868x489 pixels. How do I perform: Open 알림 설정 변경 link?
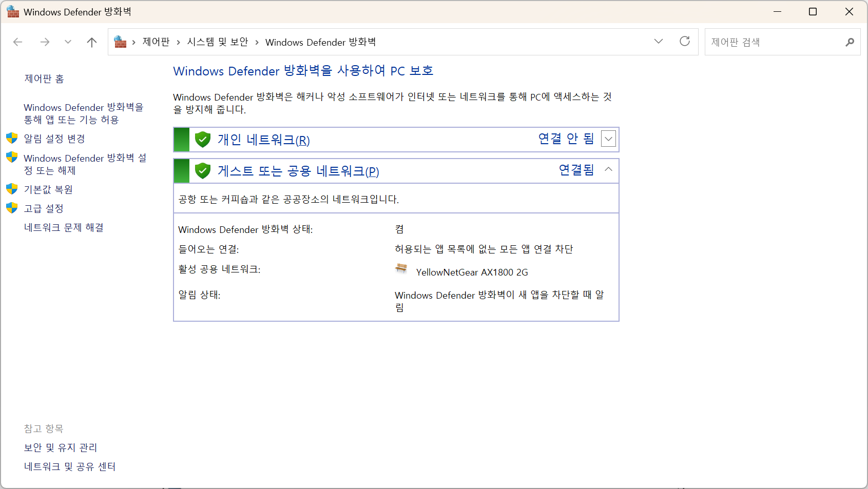pos(54,139)
